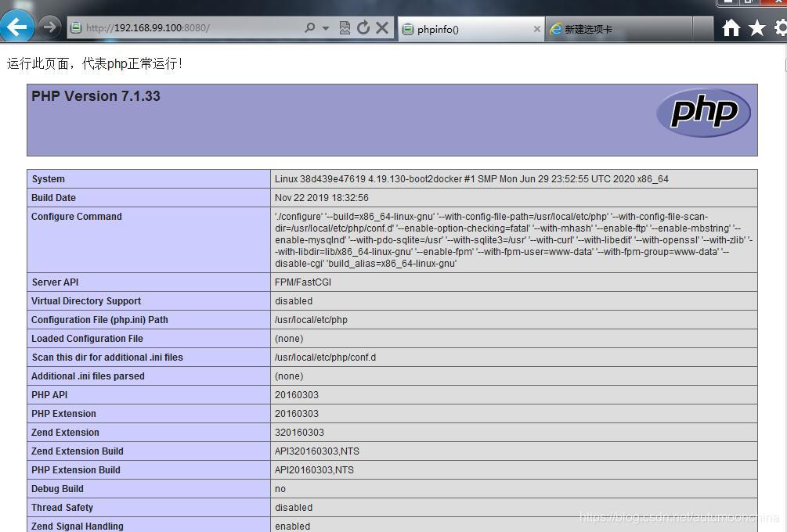Click the FPM/FastCGI value
The image size is (787, 532).
click(302, 282)
